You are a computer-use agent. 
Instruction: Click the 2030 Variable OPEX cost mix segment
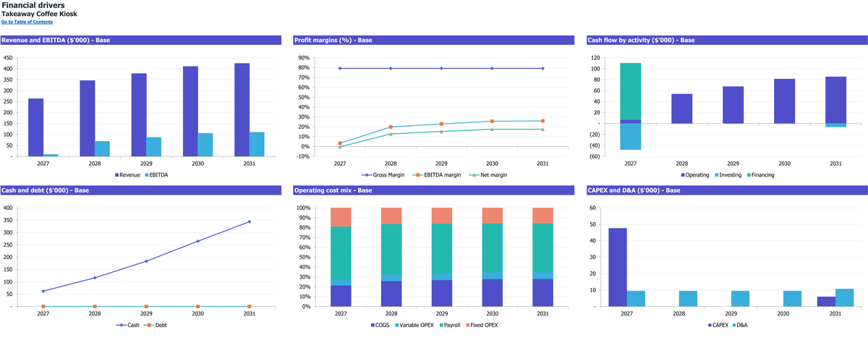(492, 276)
